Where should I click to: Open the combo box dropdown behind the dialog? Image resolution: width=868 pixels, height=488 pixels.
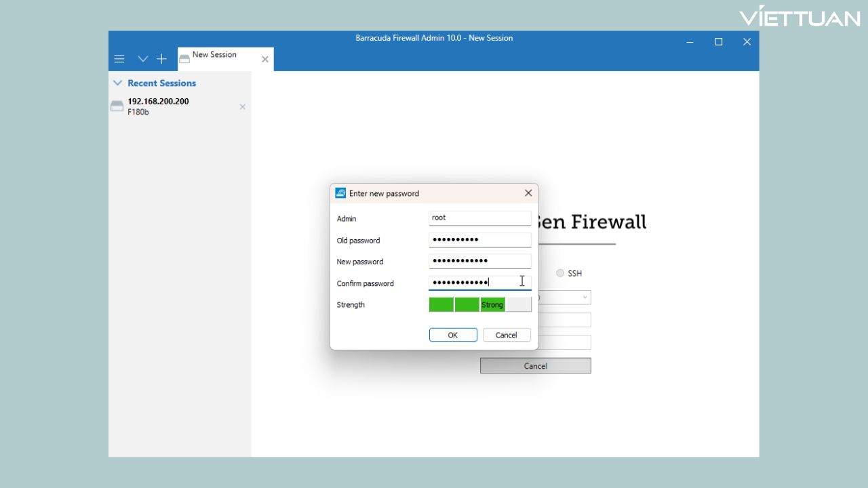click(585, 297)
